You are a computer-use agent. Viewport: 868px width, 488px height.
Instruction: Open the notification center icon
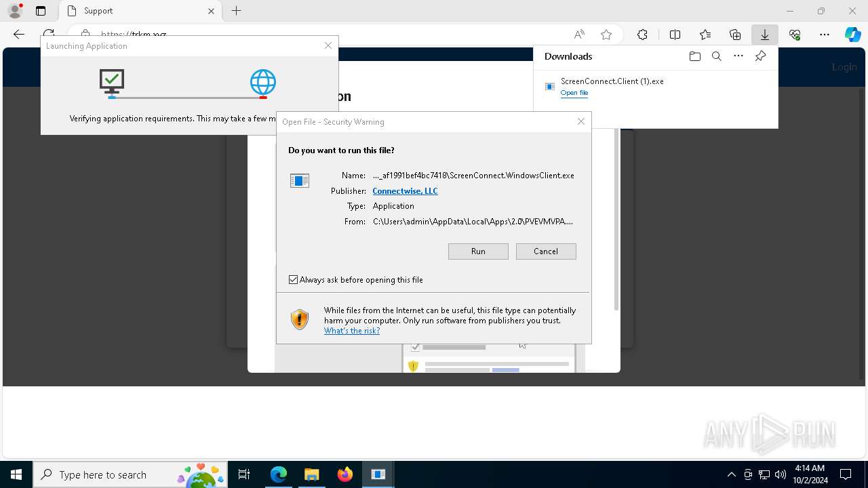(x=846, y=474)
